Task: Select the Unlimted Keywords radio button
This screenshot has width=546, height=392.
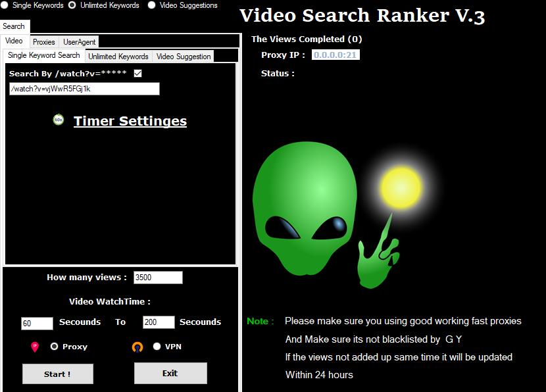Action: (x=72, y=5)
